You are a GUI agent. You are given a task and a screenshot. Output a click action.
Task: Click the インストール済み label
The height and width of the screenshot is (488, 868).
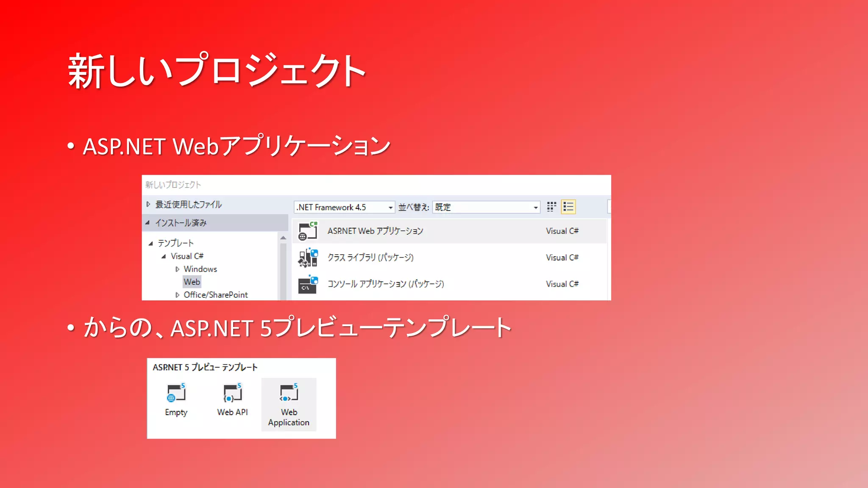pos(181,223)
